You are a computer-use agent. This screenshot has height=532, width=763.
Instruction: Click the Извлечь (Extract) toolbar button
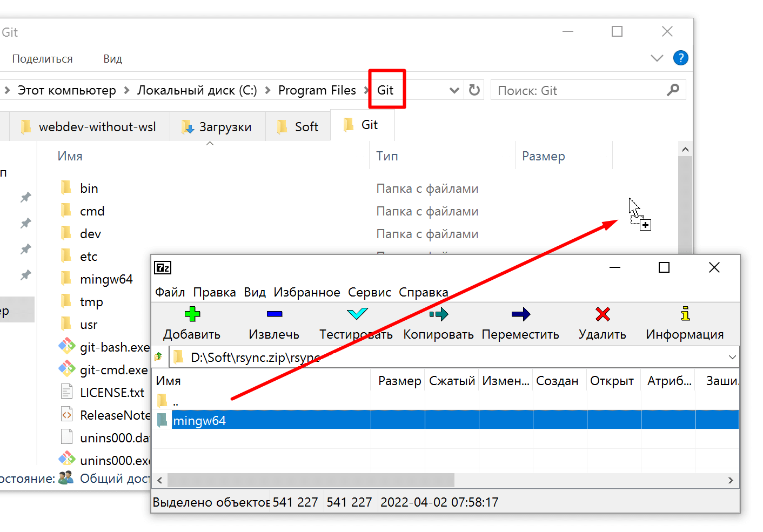coord(274,324)
